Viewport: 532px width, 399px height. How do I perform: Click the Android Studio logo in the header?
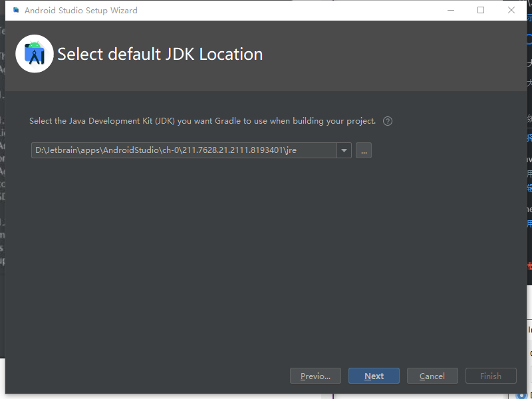[x=35, y=54]
